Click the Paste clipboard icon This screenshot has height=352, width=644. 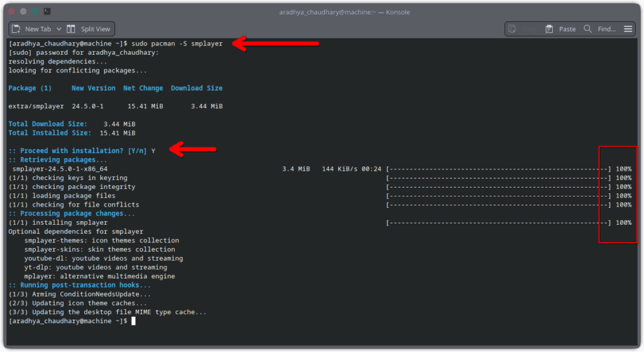pyautogui.click(x=549, y=29)
